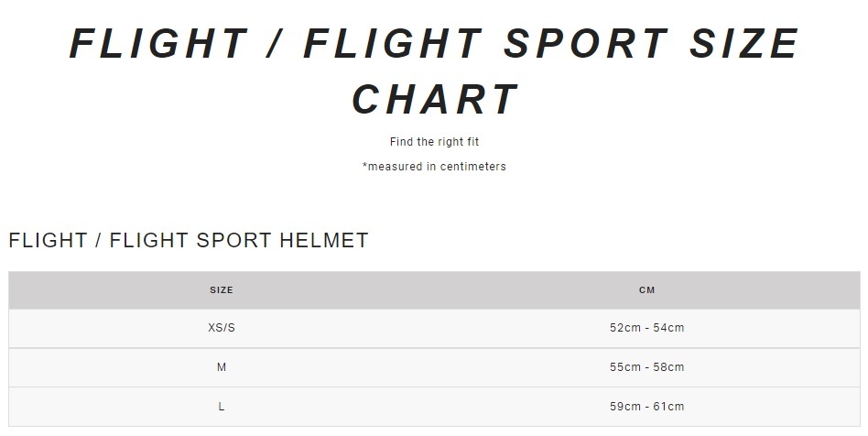Click the '55cm - 58cm' measurement
The image size is (868, 436).
click(x=646, y=367)
